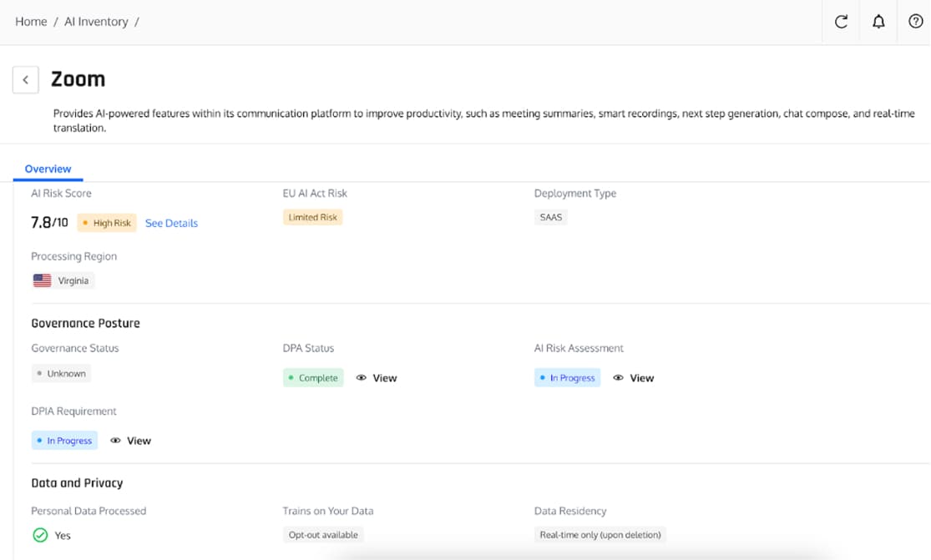This screenshot has width=931, height=560.
Task: Click the Deployment Type label
Action: coord(575,194)
